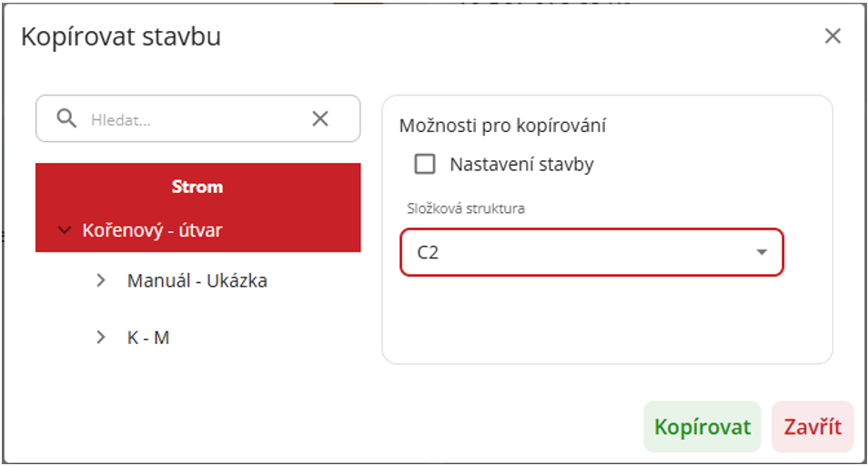
Task: Click the Kopírovat stavbu dialog title
Action: click(x=121, y=37)
